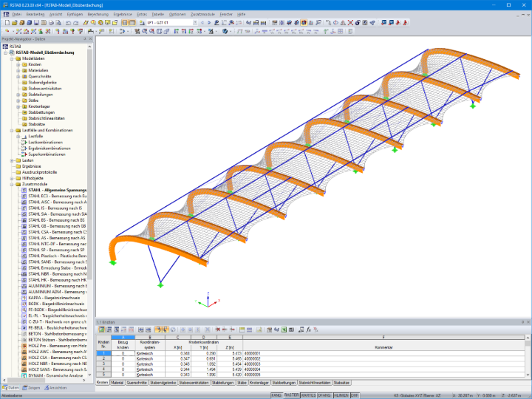Click the HOLZ Pro module icon
This screenshot has height=399, width=532.
(24, 346)
